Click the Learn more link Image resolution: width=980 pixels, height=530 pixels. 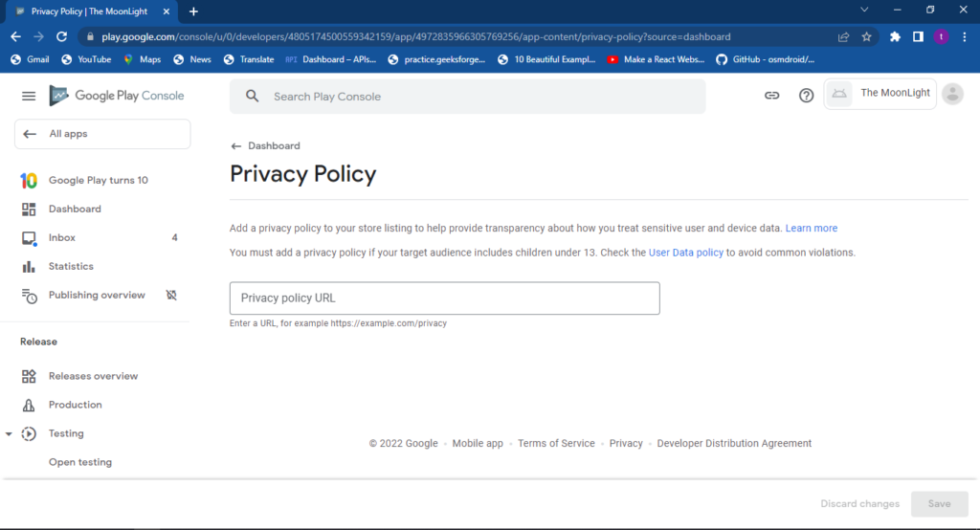(x=811, y=229)
